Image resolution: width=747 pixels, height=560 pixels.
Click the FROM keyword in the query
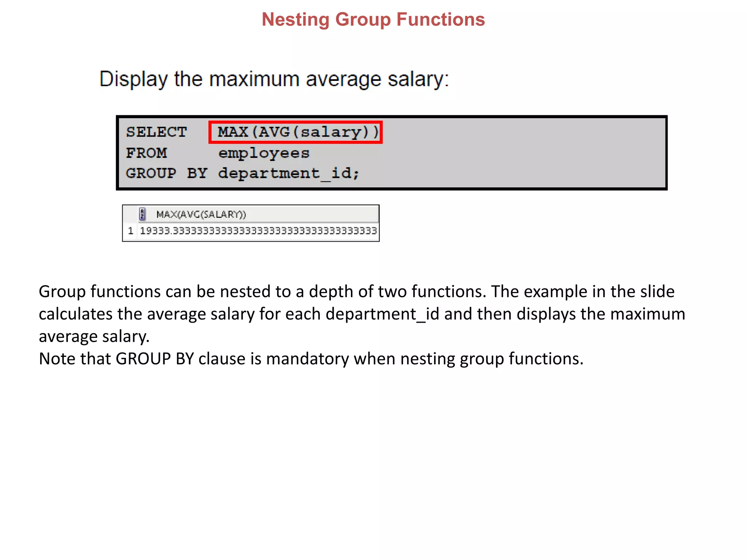[x=147, y=153]
